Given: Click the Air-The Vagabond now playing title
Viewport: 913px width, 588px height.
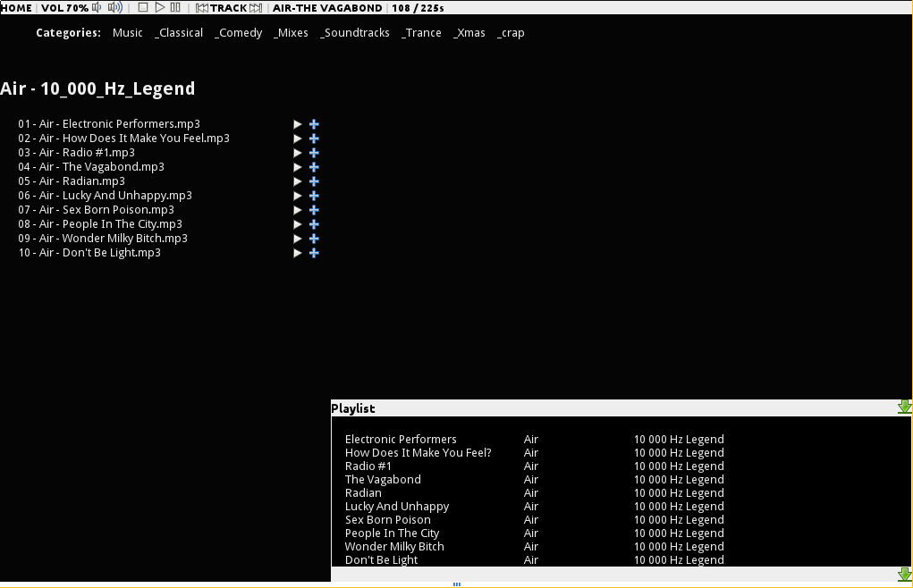Looking at the screenshot, I should click(x=327, y=8).
